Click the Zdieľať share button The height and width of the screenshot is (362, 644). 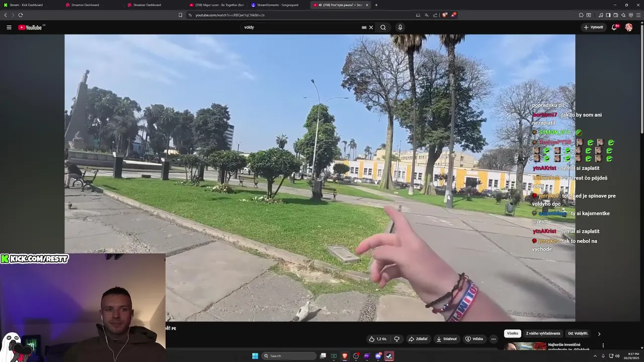click(x=418, y=339)
